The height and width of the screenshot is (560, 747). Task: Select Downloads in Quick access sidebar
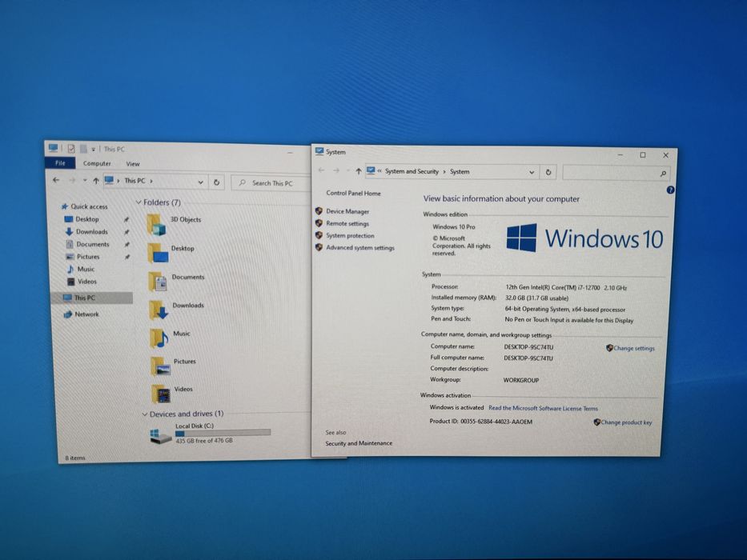click(92, 231)
